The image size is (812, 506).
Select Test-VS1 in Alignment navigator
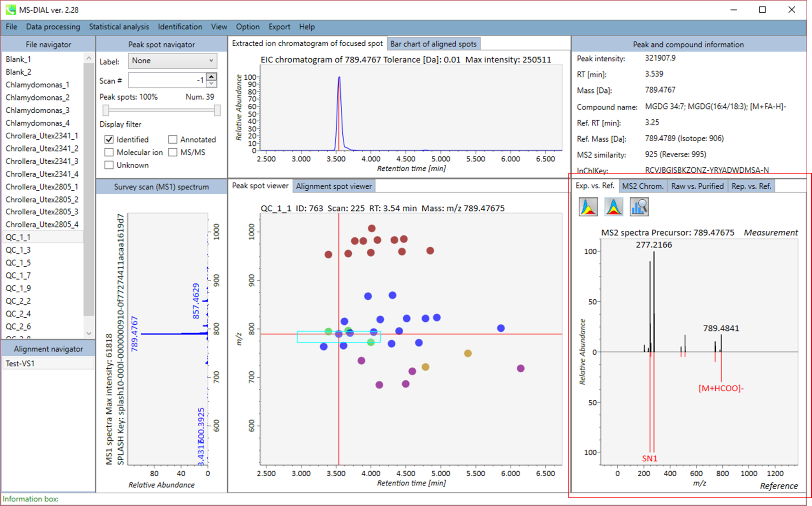[x=48, y=363]
